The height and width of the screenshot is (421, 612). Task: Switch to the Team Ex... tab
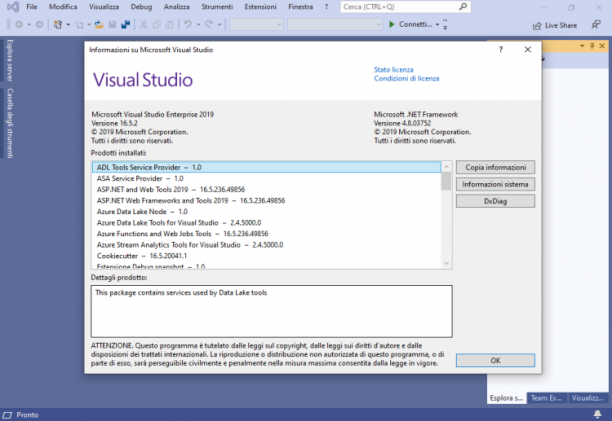(x=546, y=398)
